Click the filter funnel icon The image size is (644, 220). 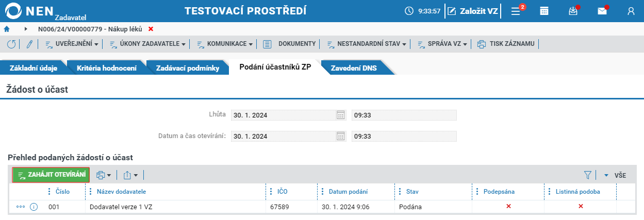click(587, 175)
